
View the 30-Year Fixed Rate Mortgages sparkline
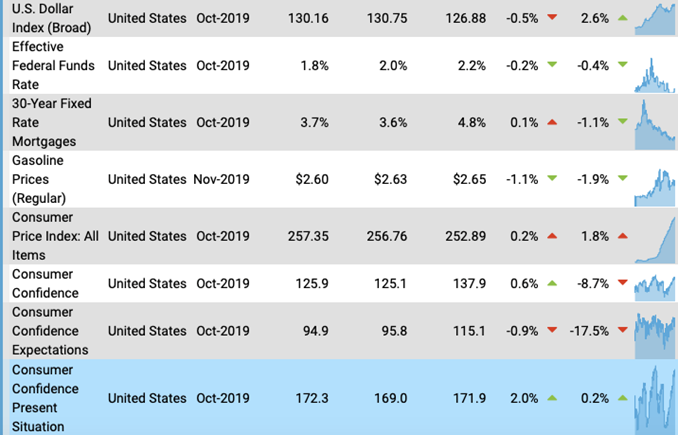point(655,125)
